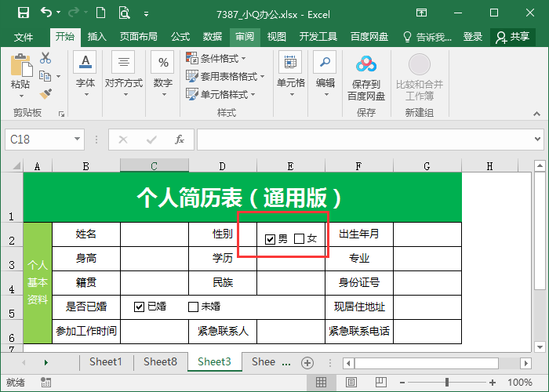Viewport: 549px width, 392px height.
Task: Click the greyed-out Redo arrow
Action: (74, 13)
